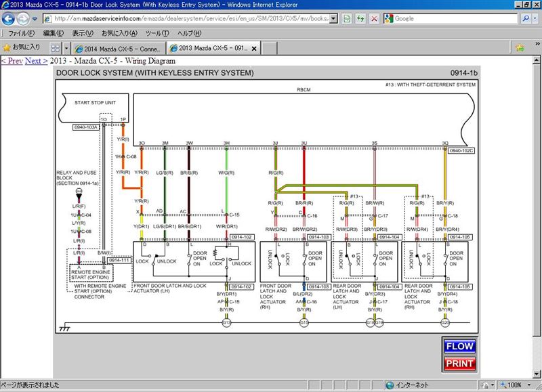Viewport: 542px width, 392px height.
Task: Click the red Stop loading icon
Action: [375, 19]
